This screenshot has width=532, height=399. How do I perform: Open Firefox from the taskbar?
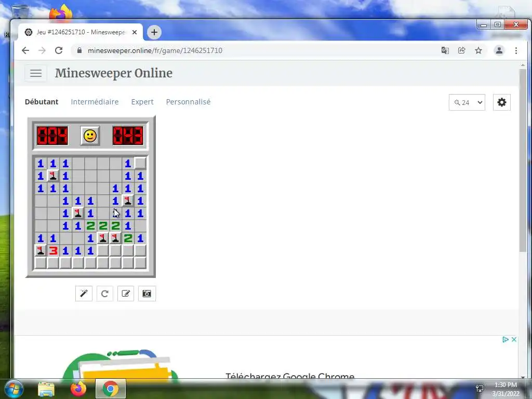pos(78,389)
